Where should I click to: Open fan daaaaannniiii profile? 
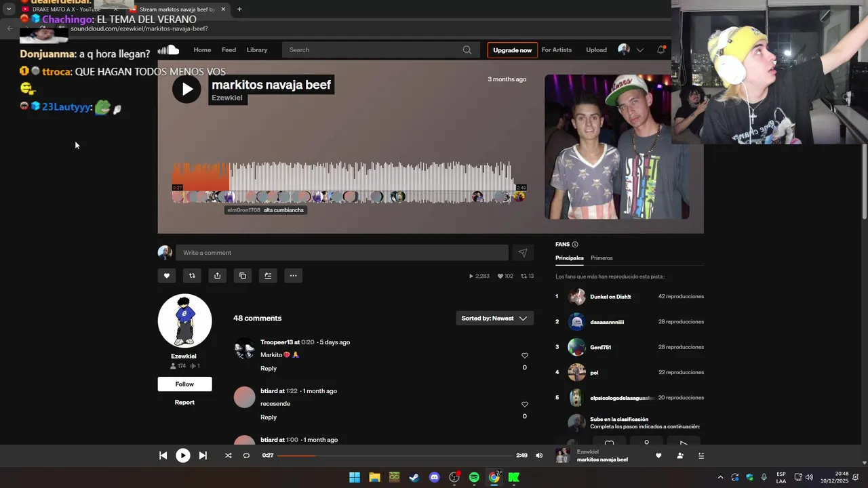[607, 322]
